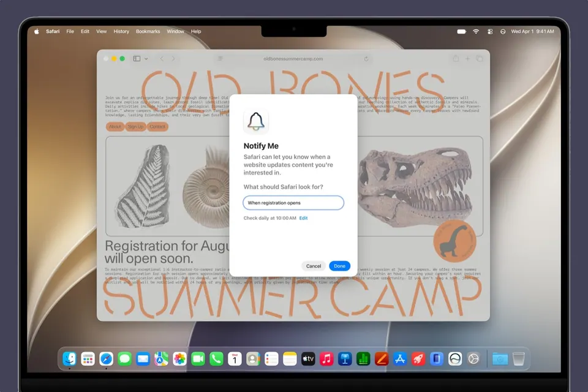This screenshot has width=588, height=392.
Task: Click the battery status icon
Action: [x=462, y=31]
